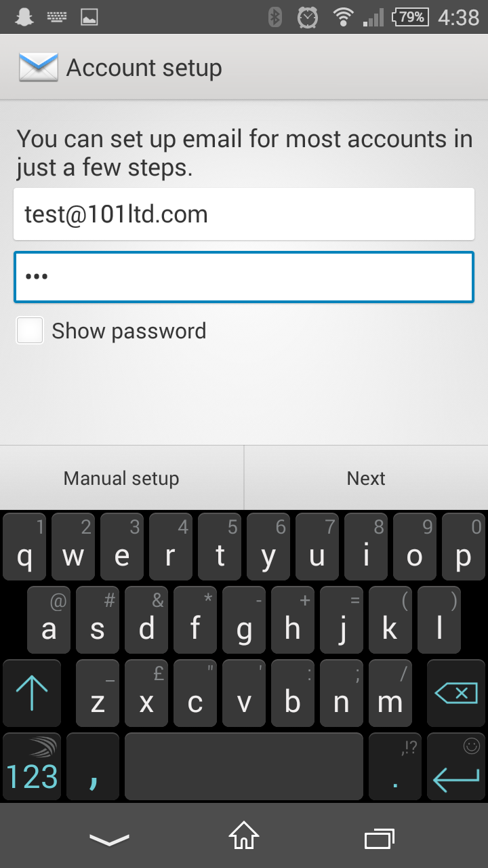Focus the password input field
Viewport: 488px width, 868px height.
click(x=244, y=277)
